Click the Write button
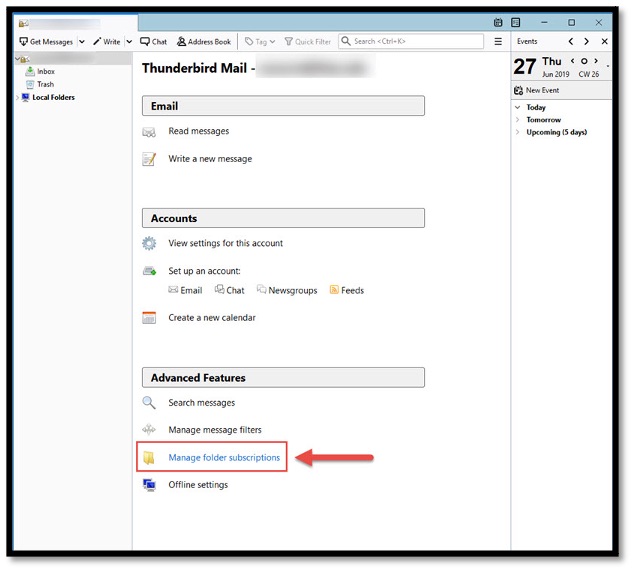Screen dimensions: 633x570 (107, 42)
